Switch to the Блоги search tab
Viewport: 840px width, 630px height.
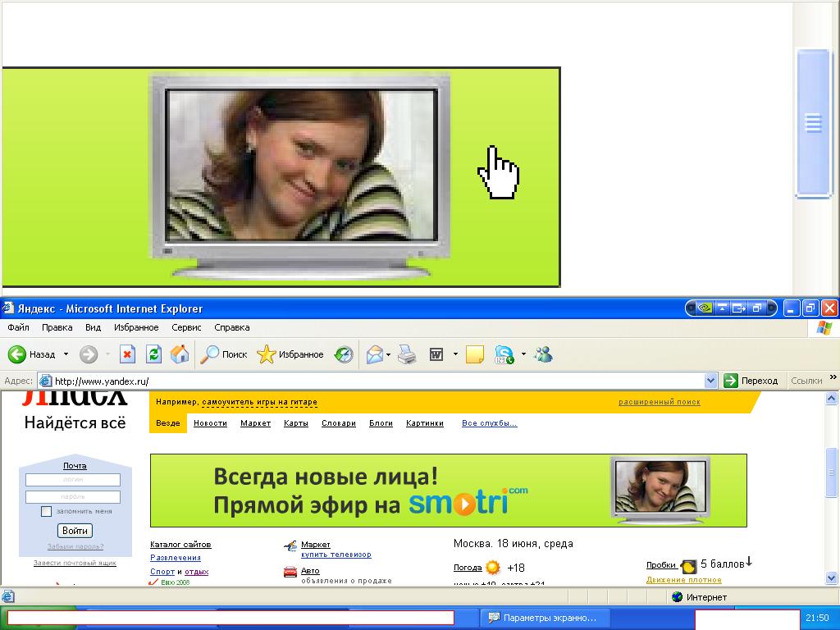click(x=381, y=423)
